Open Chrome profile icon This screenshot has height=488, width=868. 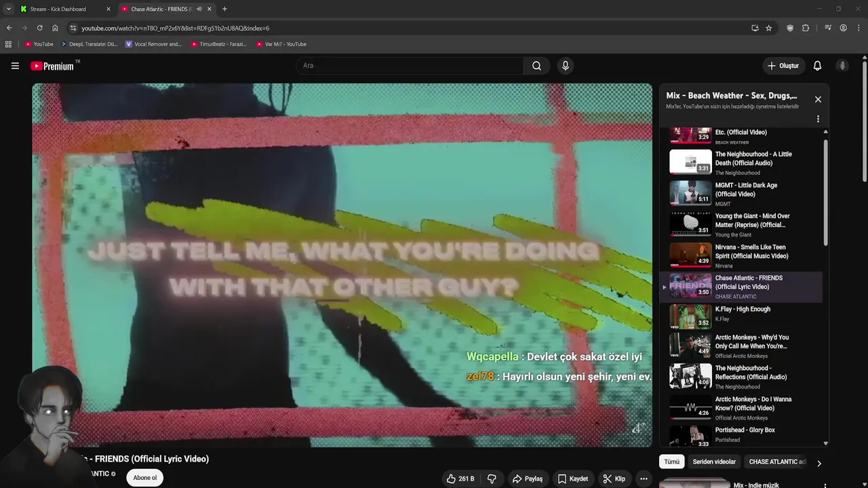pos(844,28)
